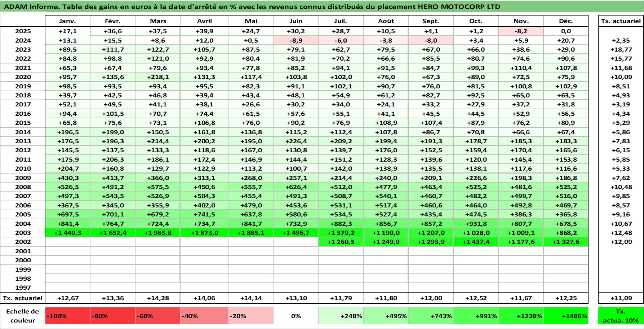The image size is (644, 329).
Task: Click the +882,3 cell in Juil. 2004
Action: (341, 224)
